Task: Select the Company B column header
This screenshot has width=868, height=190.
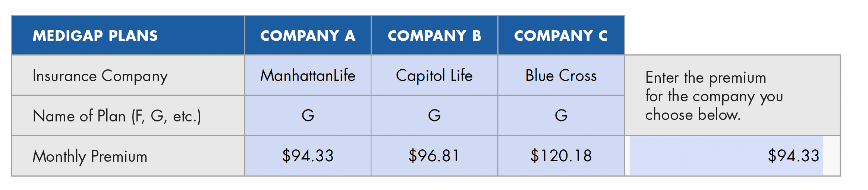Action: (x=434, y=35)
